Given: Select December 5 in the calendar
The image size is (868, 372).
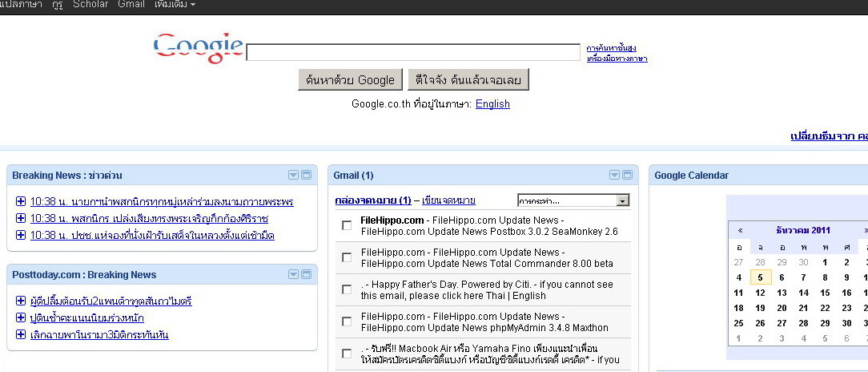Looking at the screenshot, I should coord(760,277).
